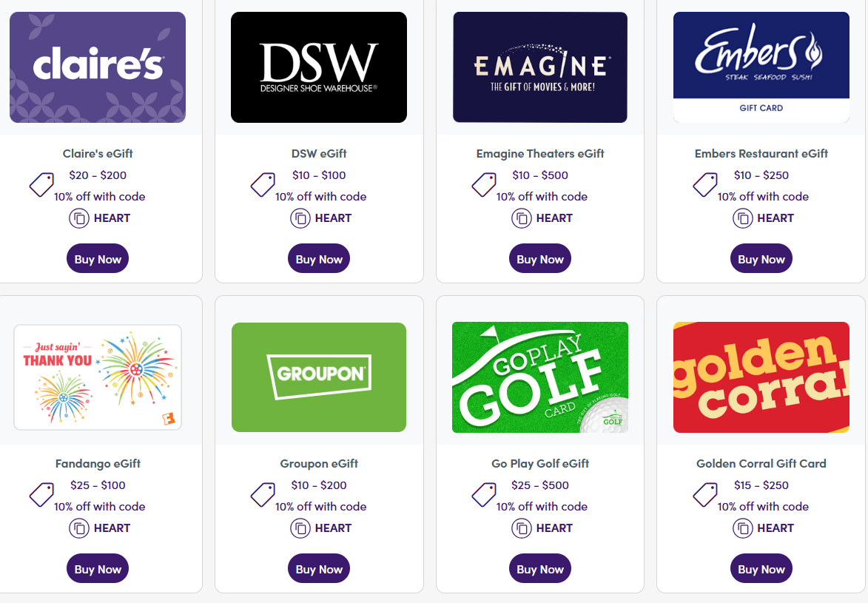Viewport: 868px width, 603px height.
Task: Click the Go Play Golf card artwork
Action: 539,377
